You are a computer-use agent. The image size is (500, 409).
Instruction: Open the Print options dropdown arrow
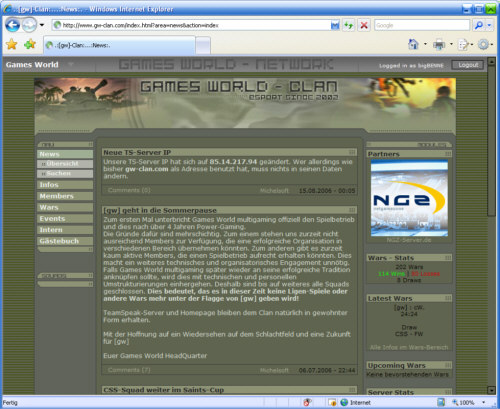coord(451,44)
